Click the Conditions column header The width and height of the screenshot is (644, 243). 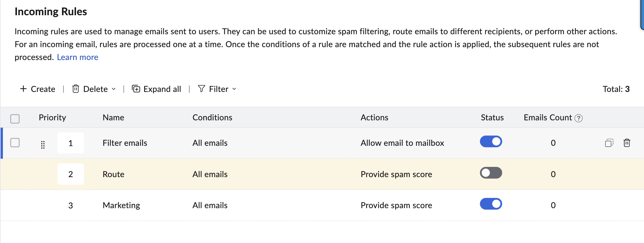point(212,117)
